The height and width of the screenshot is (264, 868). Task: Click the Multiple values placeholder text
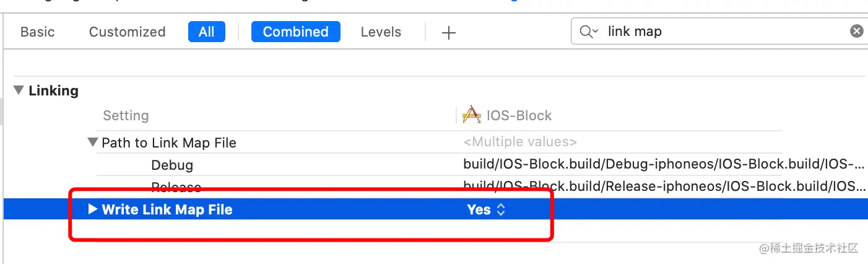pyautogui.click(x=520, y=143)
